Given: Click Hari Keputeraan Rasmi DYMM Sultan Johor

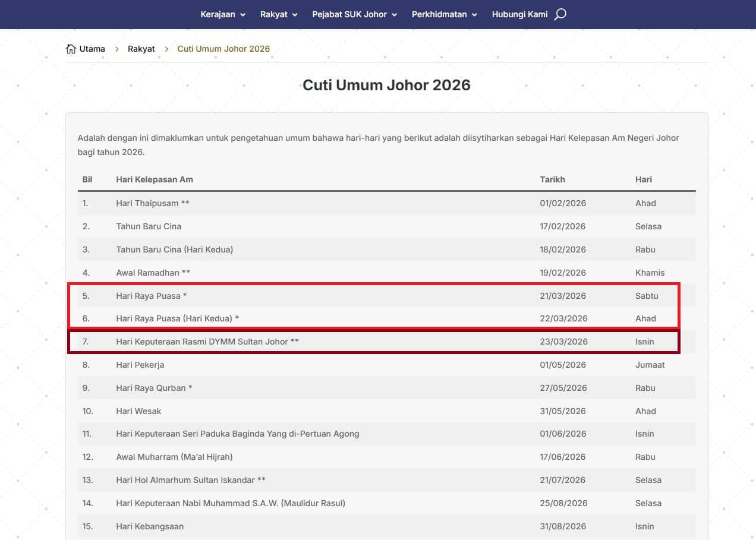Looking at the screenshot, I should [207, 342].
